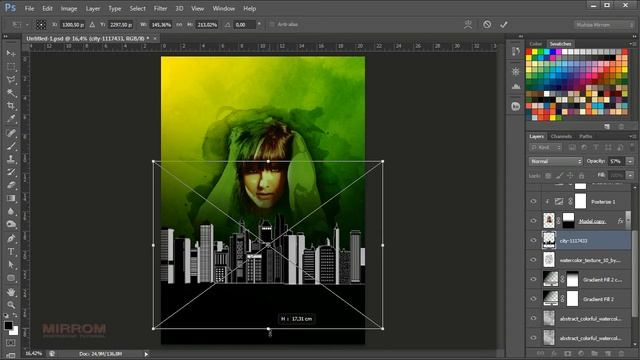
Task: Select the Polygonal Lasso tool
Action: 11,80
